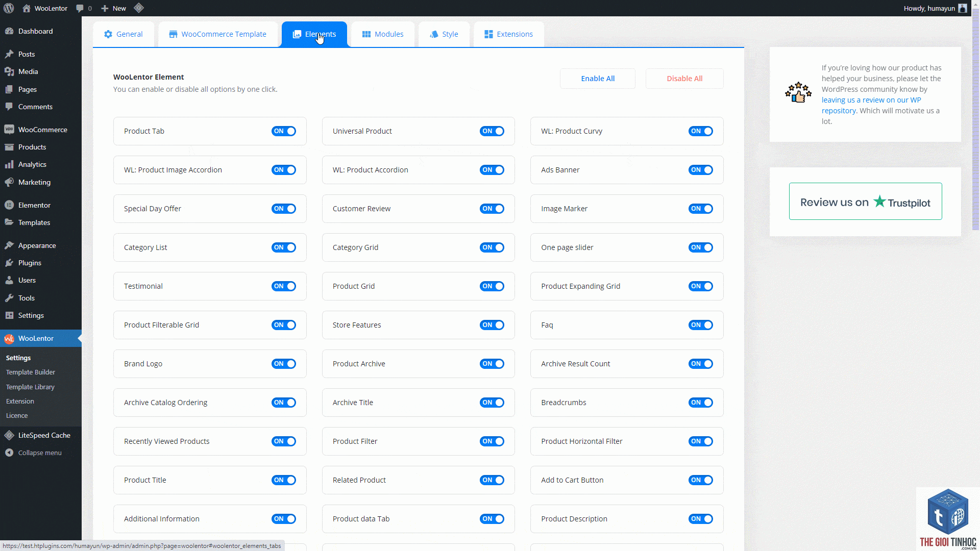The image size is (980, 551).
Task: Click the user avatar next to Howdy, humayun
Action: [x=963, y=8]
